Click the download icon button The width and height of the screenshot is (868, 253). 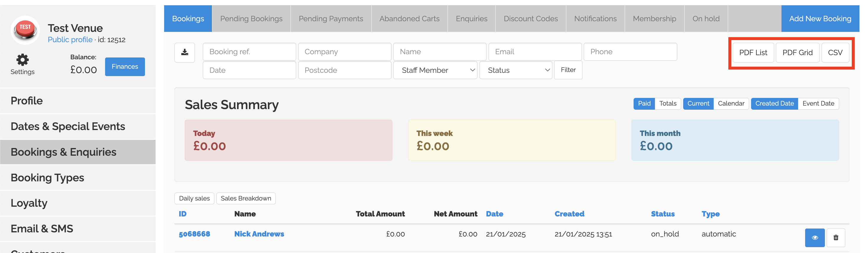point(184,52)
